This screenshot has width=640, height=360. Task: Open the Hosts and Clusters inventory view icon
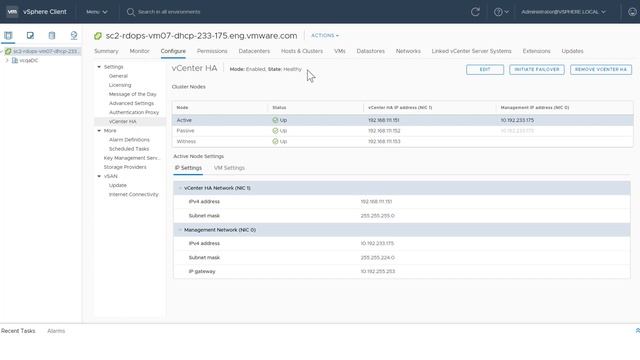point(8,36)
